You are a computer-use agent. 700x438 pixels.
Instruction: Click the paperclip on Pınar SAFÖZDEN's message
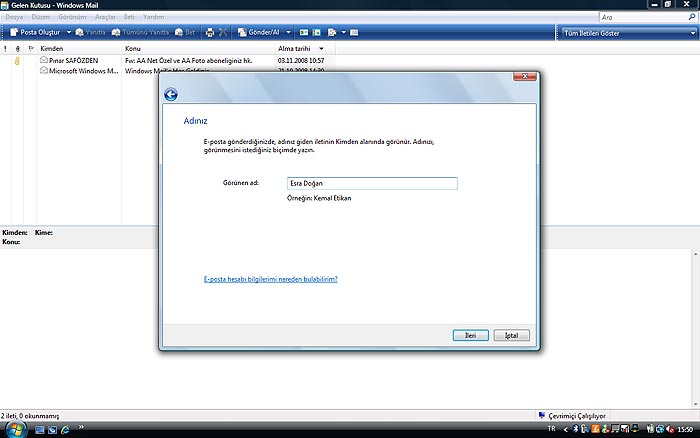(17, 60)
